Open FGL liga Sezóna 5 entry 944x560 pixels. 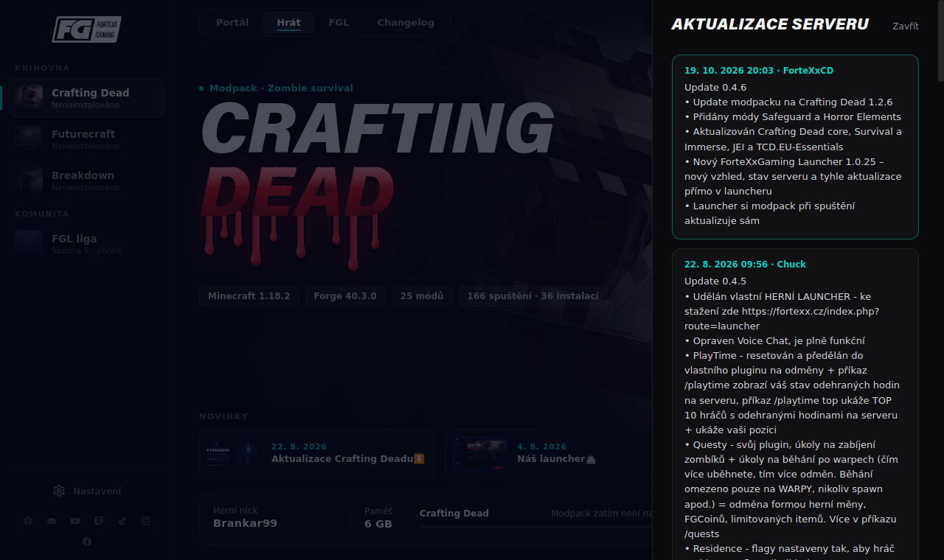click(x=87, y=244)
